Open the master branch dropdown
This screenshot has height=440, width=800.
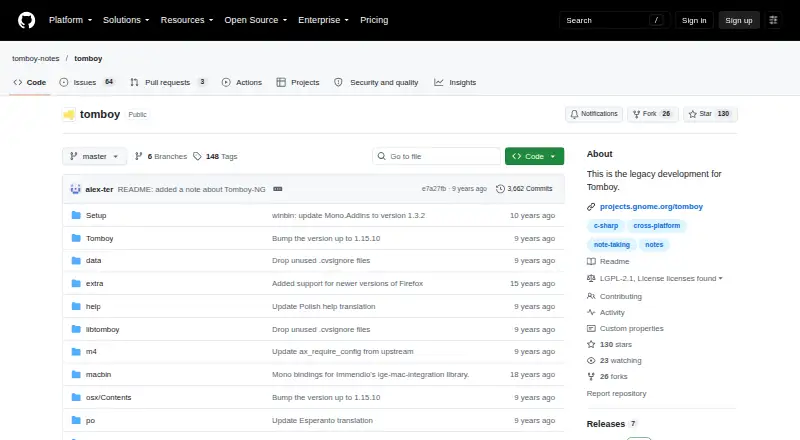pyautogui.click(x=94, y=156)
